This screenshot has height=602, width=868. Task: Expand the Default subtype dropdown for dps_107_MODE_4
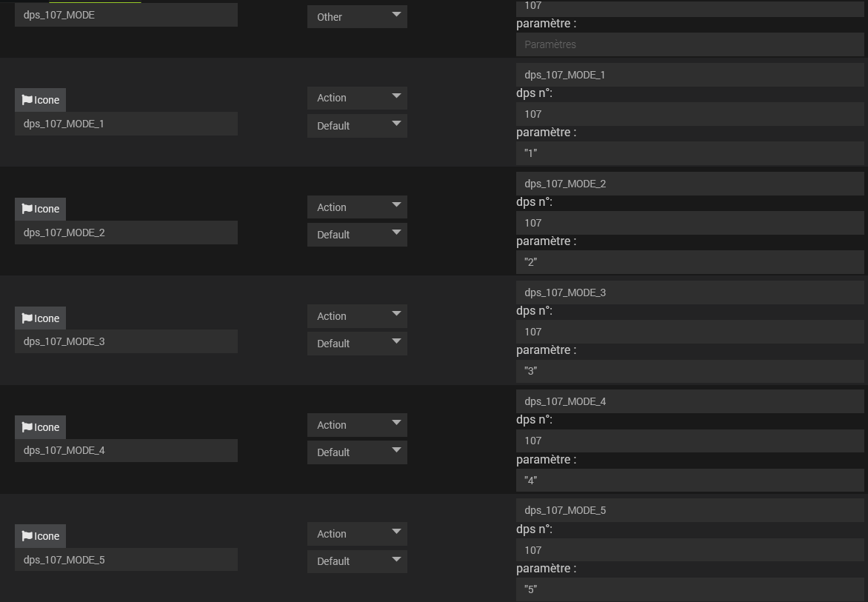point(357,452)
